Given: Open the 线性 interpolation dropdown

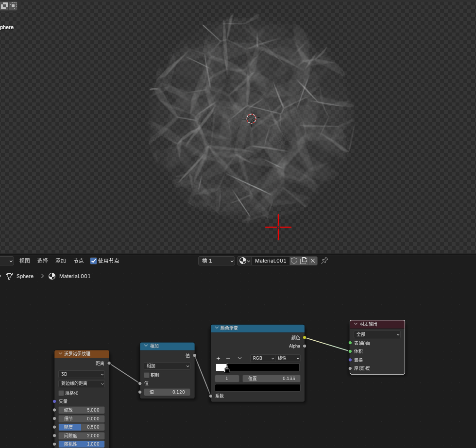Looking at the screenshot, I should [288, 358].
